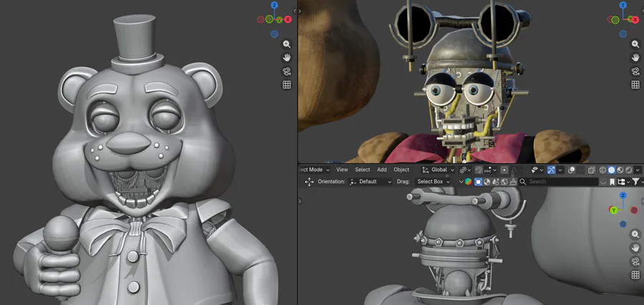Screen dimensions: 644x305
Task: Open object visibility eye dropdown
Action: (537, 170)
